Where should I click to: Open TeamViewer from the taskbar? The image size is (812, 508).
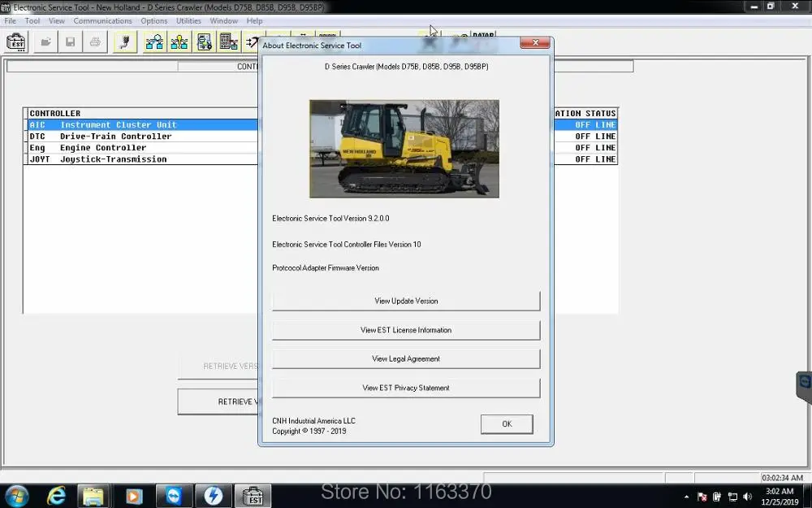(174, 496)
